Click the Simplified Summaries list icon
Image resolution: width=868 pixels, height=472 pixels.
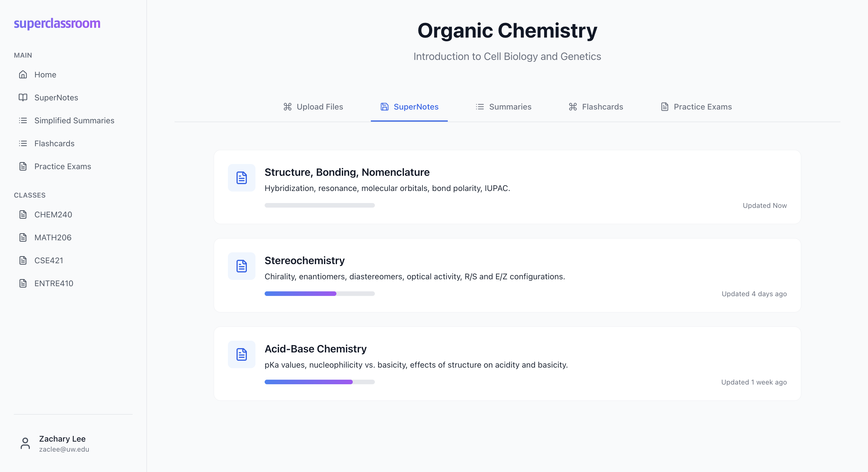click(23, 120)
